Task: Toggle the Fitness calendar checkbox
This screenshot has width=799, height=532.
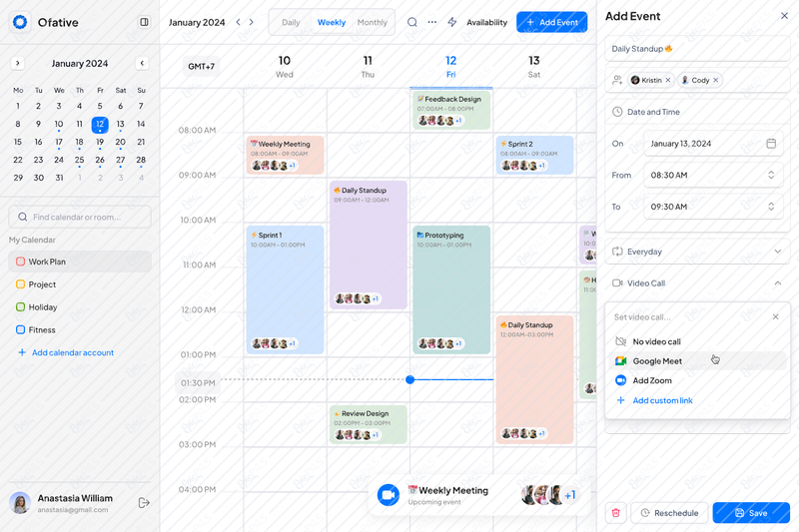Action: tap(20, 329)
